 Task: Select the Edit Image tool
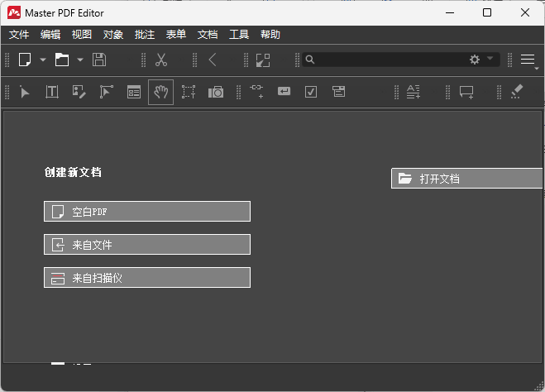[79, 92]
